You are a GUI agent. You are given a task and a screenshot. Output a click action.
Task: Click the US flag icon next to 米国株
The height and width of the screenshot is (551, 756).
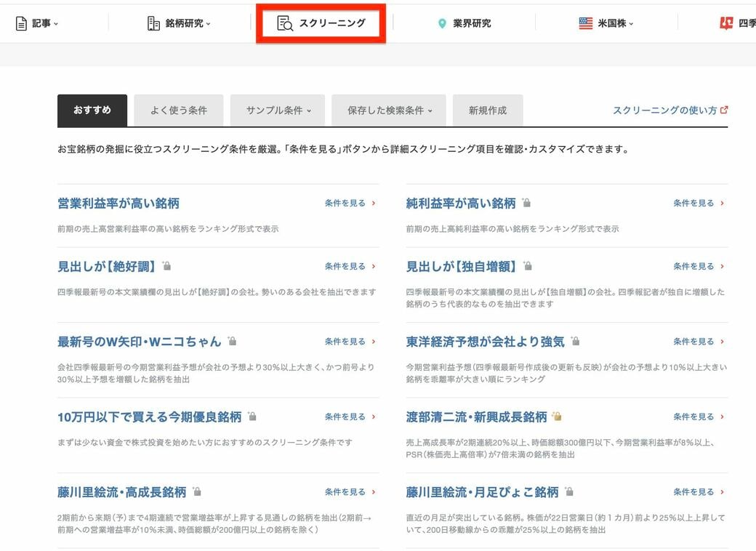coord(585,23)
